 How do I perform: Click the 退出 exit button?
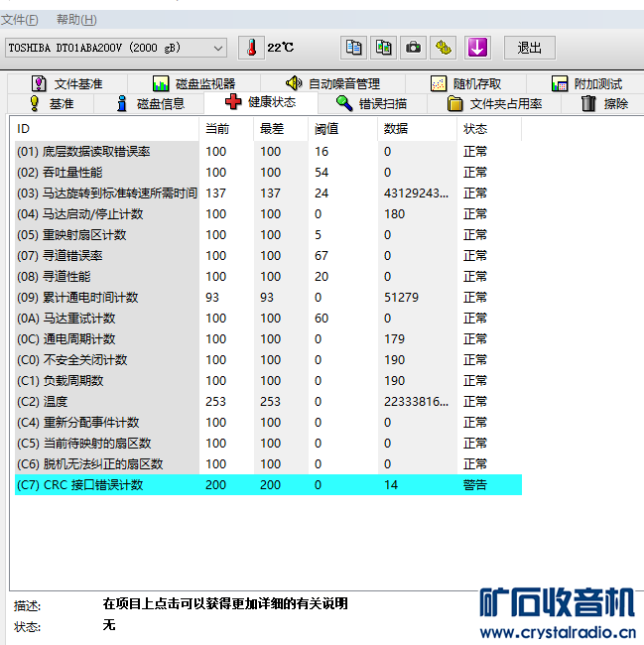tap(530, 48)
